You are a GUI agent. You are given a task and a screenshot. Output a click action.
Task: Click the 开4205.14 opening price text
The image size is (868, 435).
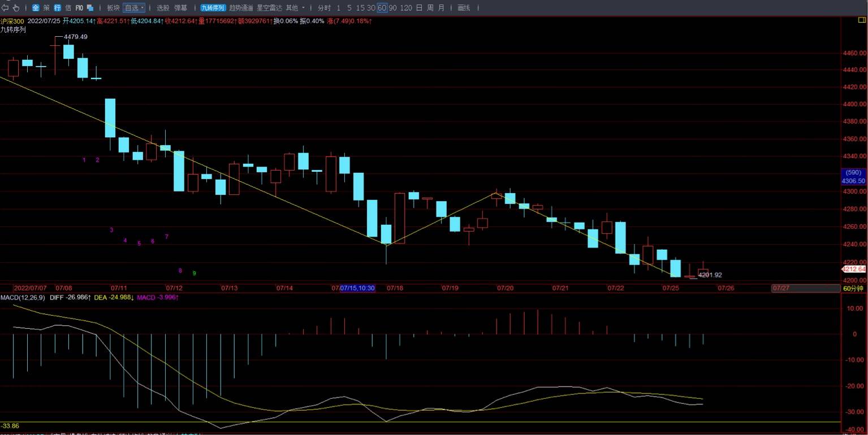(79, 21)
